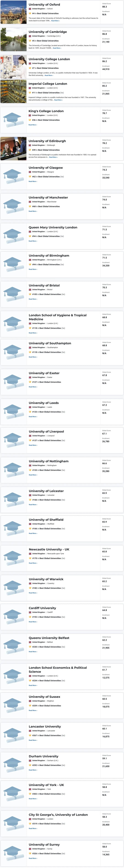Click the UK flag icon for University of Glasgow
The height and width of the screenshot is (868, 124).
click(x=30, y=172)
